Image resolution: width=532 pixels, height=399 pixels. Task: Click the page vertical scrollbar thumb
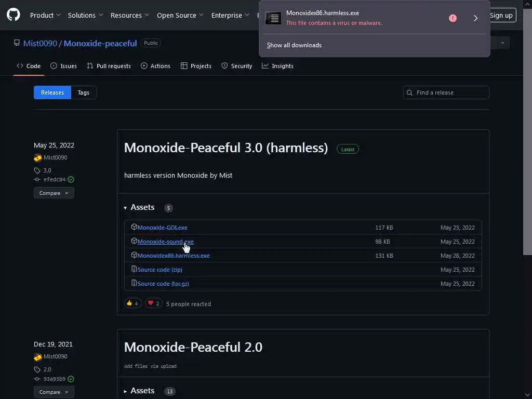tap(527, 132)
